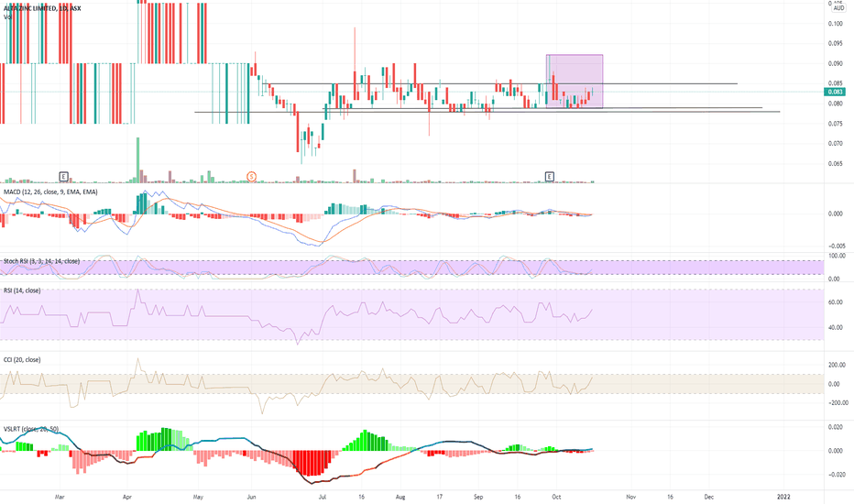Select the CCI (20, close) legend
This screenshot has width=854, height=504.
[22, 359]
